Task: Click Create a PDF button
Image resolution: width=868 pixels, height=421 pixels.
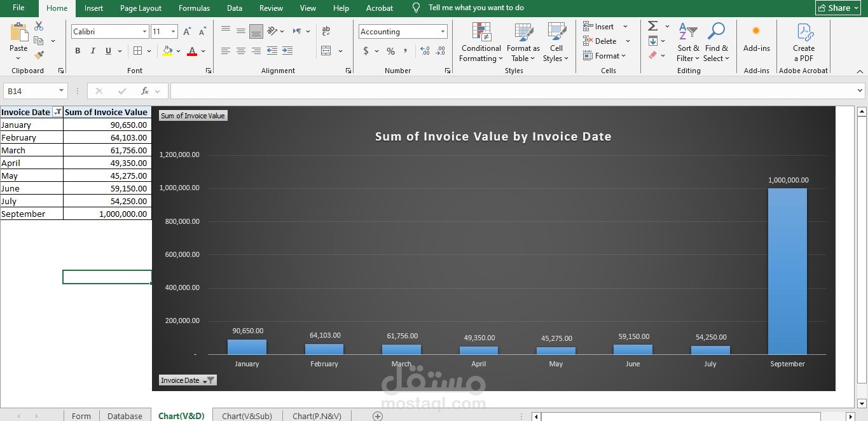Action: coord(804,42)
